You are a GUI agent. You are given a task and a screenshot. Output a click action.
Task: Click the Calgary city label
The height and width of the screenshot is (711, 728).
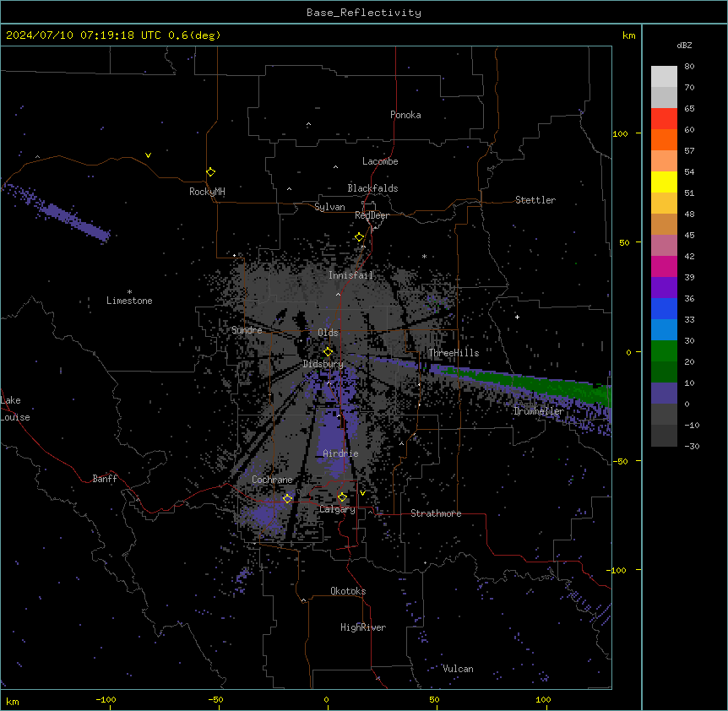[x=337, y=509]
